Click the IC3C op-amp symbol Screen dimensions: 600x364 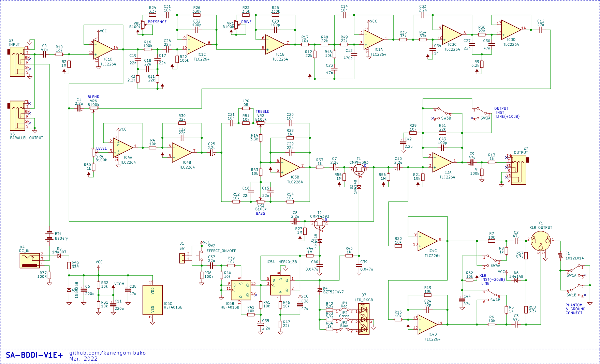click(452, 35)
